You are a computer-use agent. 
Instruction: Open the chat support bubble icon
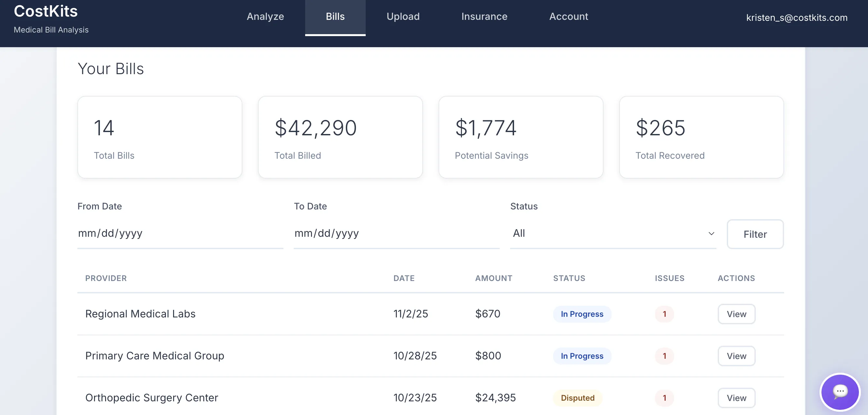[840, 392]
